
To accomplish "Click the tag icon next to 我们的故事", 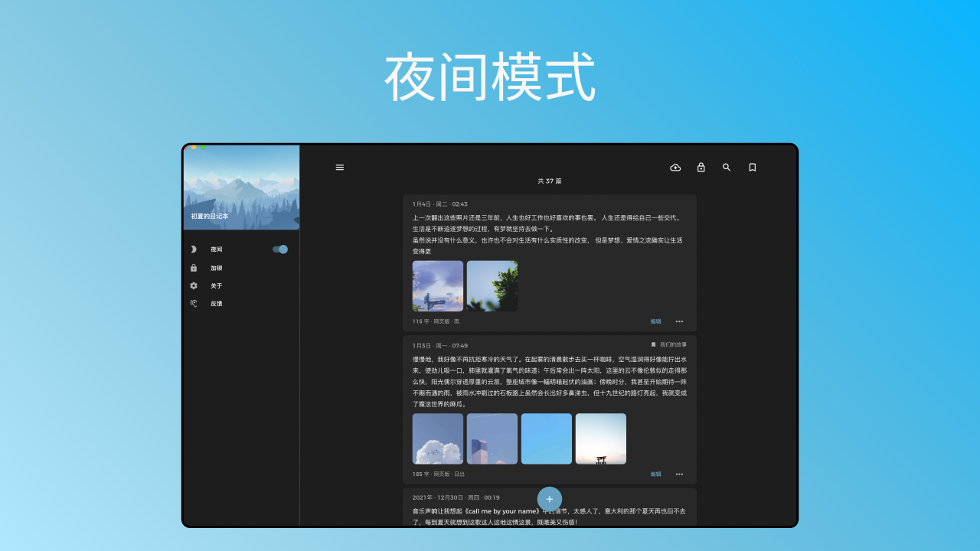I will click(x=652, y=344).
